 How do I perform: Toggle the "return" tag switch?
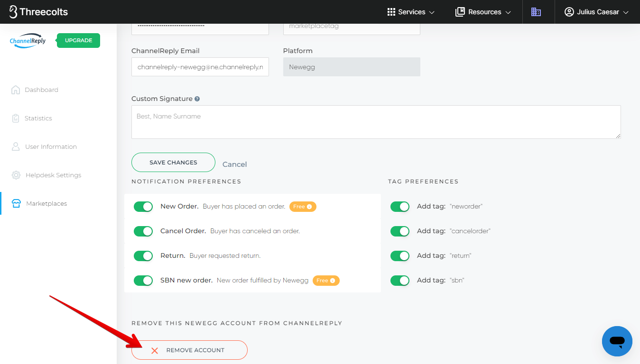pyautogui.click(x=400, y=256)
